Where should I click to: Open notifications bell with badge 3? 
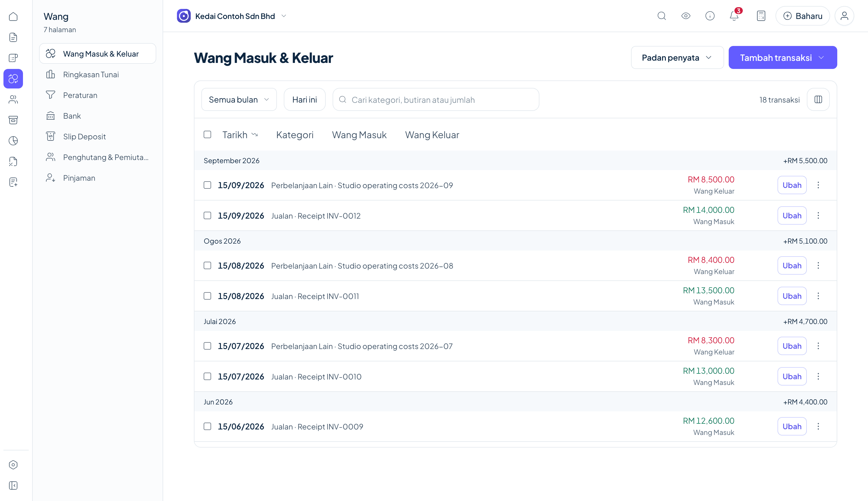pos(734,16)
